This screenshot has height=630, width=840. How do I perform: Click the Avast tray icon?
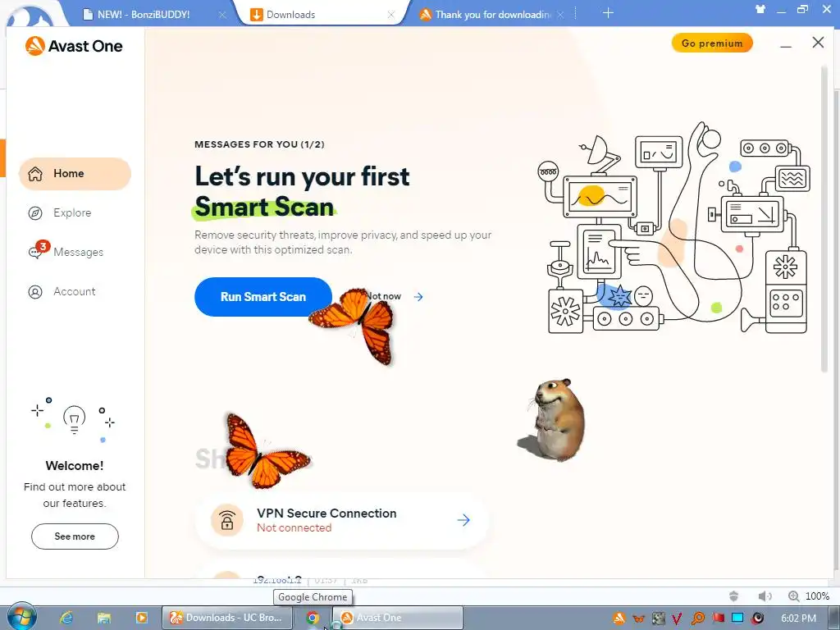tap(619, 619)
